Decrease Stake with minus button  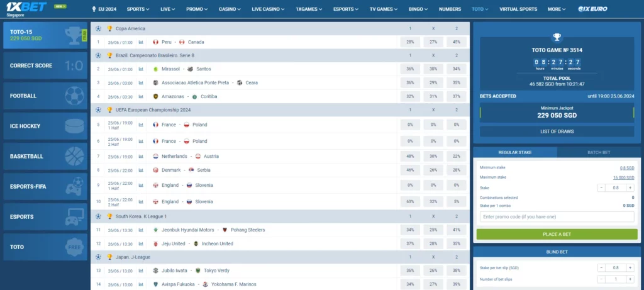[x=601, y=187]
